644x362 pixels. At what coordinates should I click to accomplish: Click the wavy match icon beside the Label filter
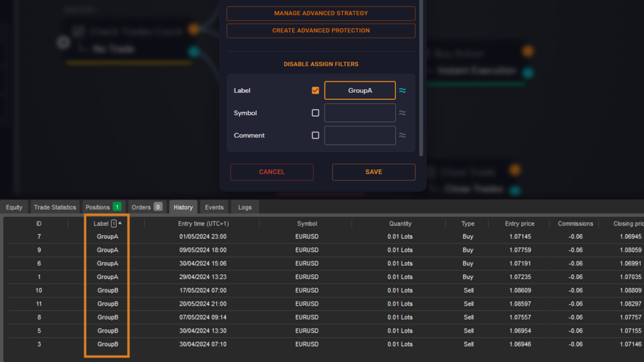point(402,90)
